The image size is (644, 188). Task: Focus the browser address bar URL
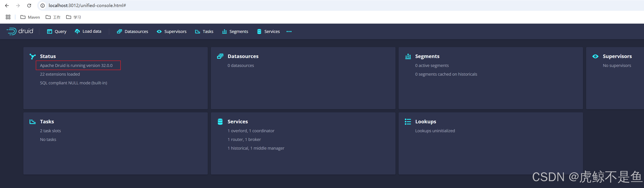click(87, 6)
